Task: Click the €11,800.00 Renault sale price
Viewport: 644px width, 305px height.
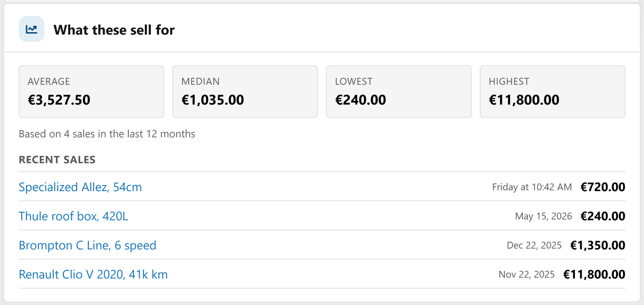Action: click(594, 274)
